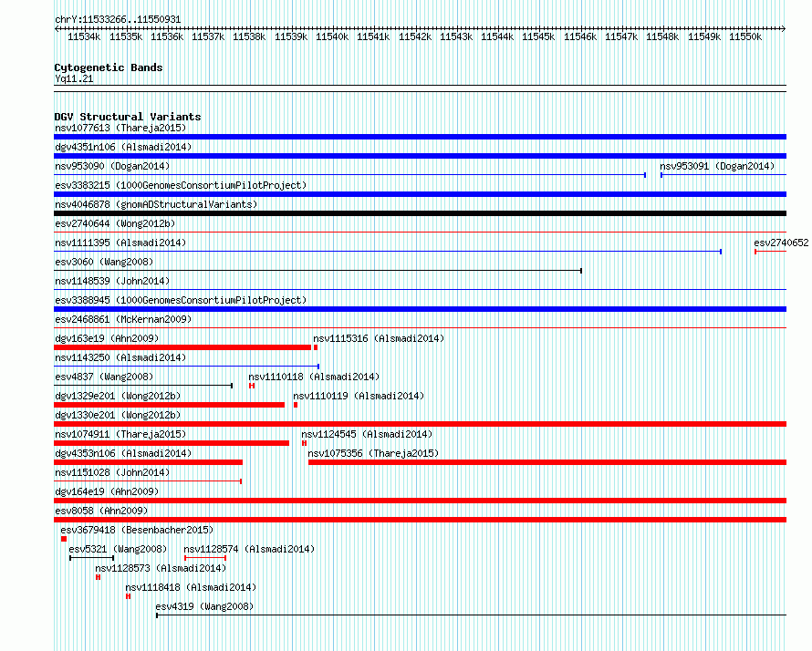812x651 pixels.
Task: Click the nsv1151028 (John2014) label
Action: [x=112, y=472]
